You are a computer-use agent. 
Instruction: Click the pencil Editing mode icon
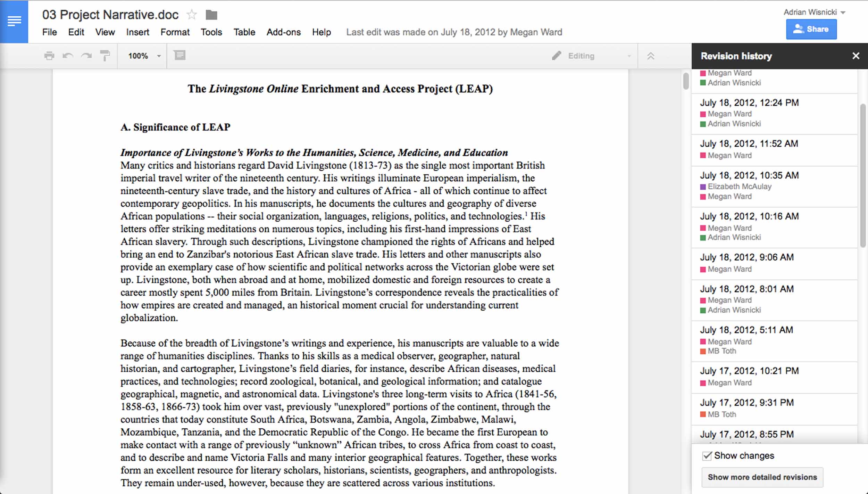pos(557,56)
